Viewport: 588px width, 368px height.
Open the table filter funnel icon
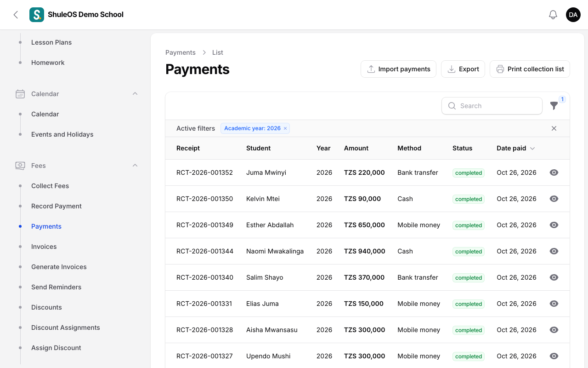tap(554, 106)
